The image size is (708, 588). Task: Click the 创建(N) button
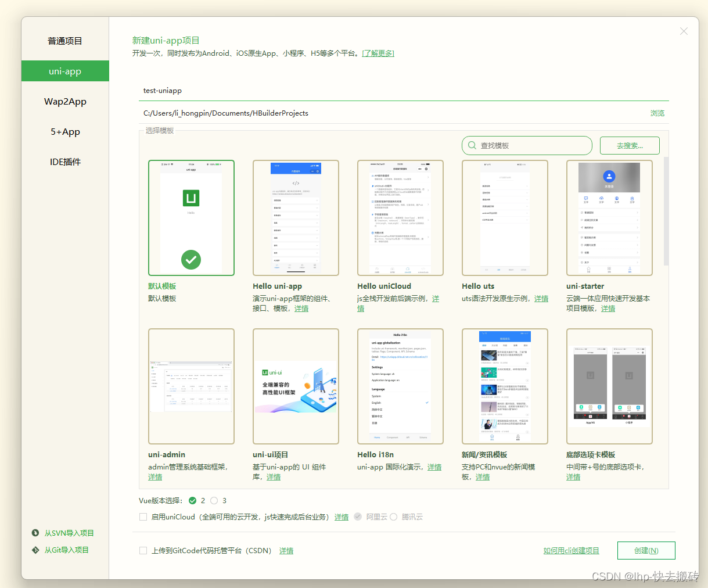tap(646, 550)
